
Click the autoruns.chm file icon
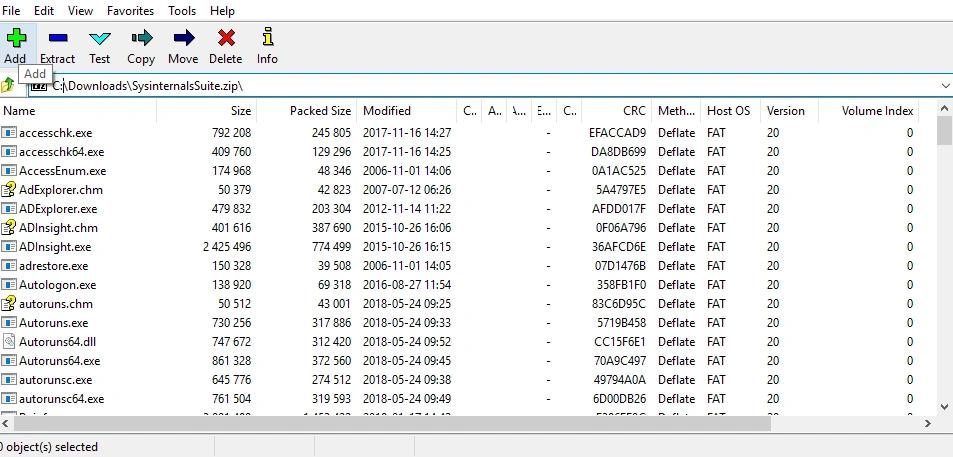tap(9, 304)
